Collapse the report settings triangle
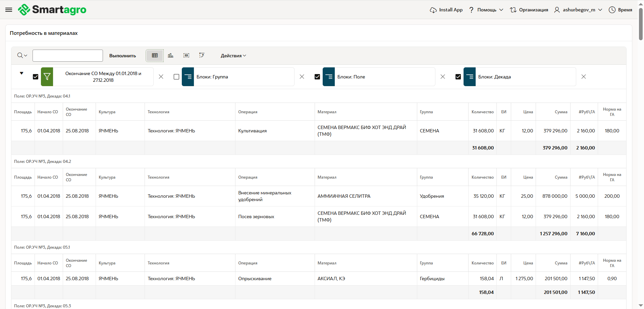This screenshot has height=309, width=644. pos(21,73)
